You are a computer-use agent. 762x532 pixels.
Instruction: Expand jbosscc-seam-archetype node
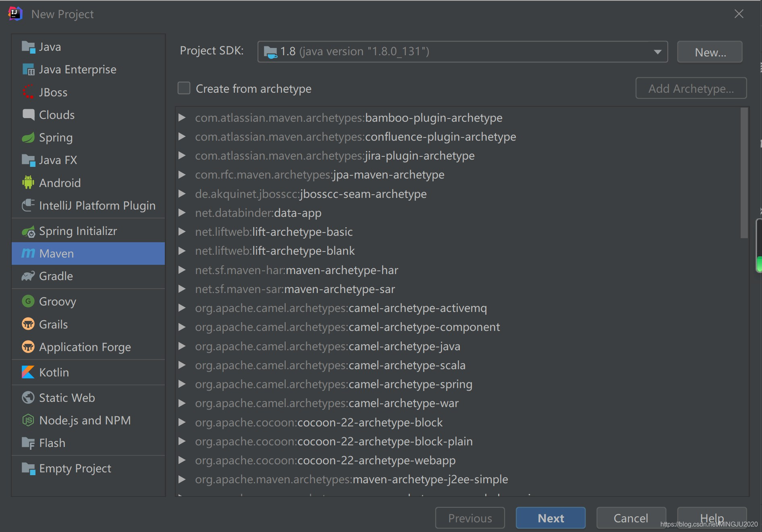pos(182,194)
